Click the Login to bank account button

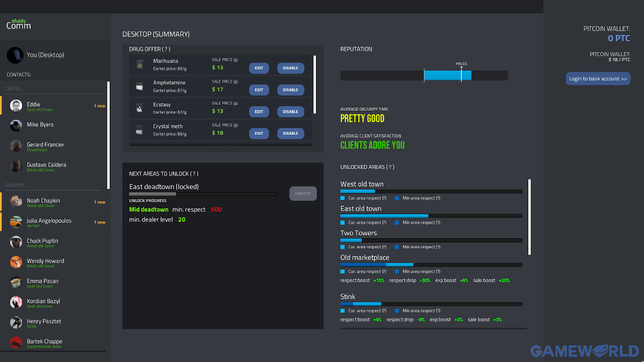click(598, 79)
